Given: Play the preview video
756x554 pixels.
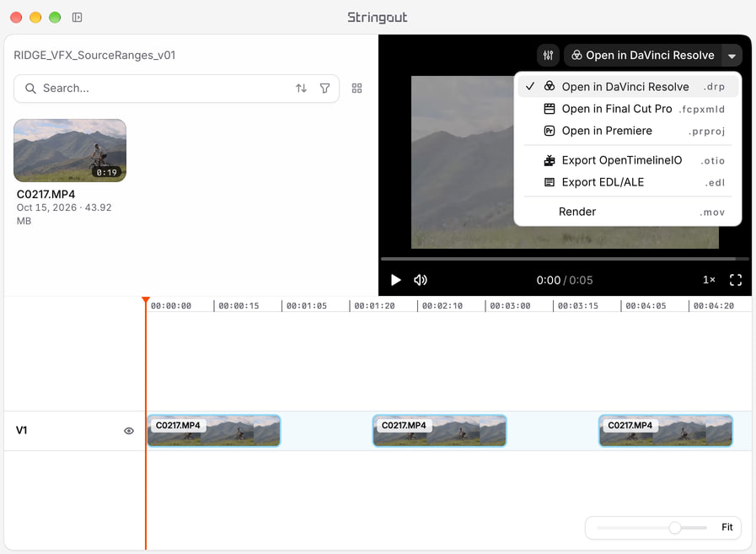Looking at the screenshot, I should tap(396, 281).
